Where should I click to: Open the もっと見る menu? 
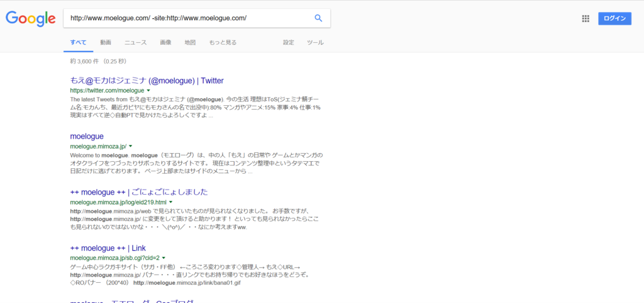223,42
